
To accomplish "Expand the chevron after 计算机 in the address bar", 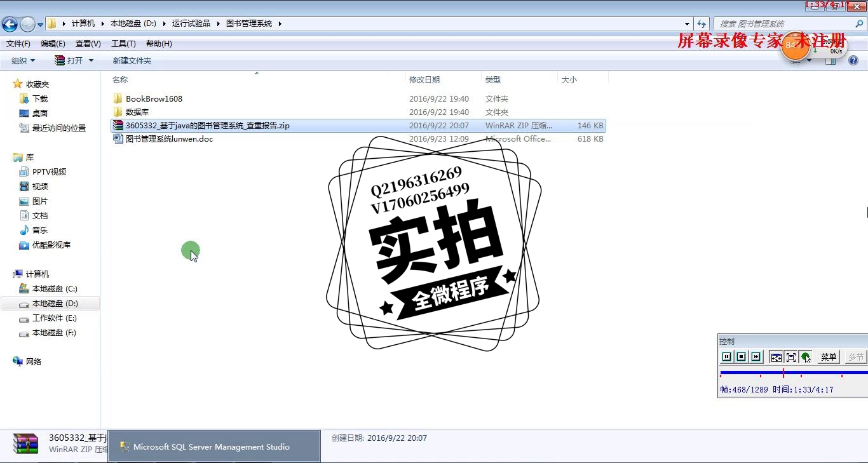I will click(x=102, y=23).
